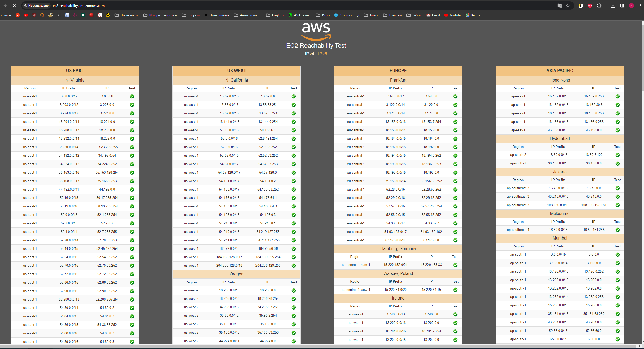
Task: Click the translate page icon
Action: pos(559,6)
